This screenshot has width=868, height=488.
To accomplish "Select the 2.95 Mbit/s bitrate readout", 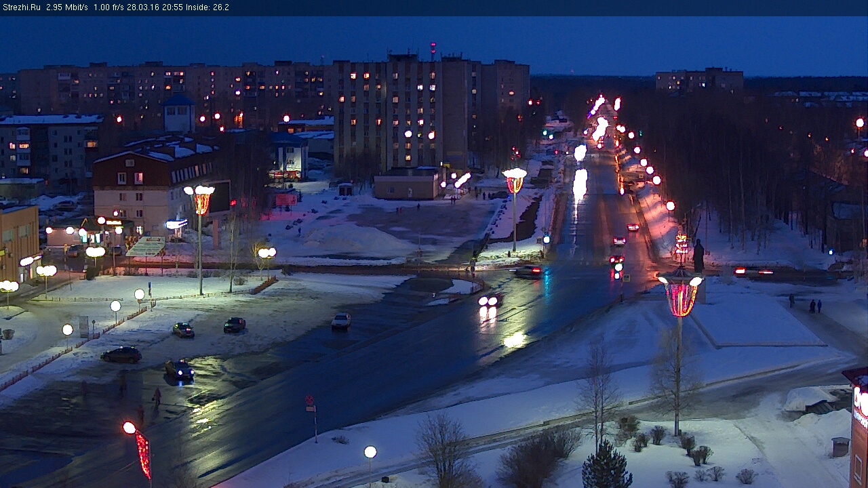I will [x=67, y=7].
